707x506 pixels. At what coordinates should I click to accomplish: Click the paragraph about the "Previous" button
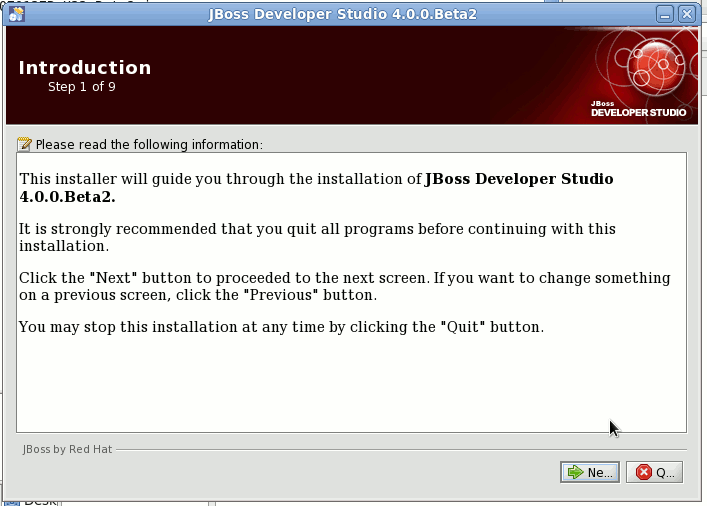pos(344,286)
